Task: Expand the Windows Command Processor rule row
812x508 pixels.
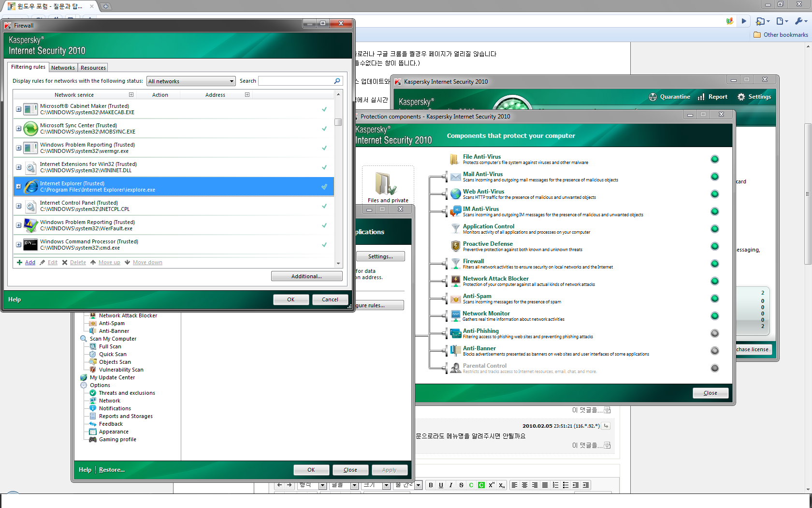Action: click(18, 245)
